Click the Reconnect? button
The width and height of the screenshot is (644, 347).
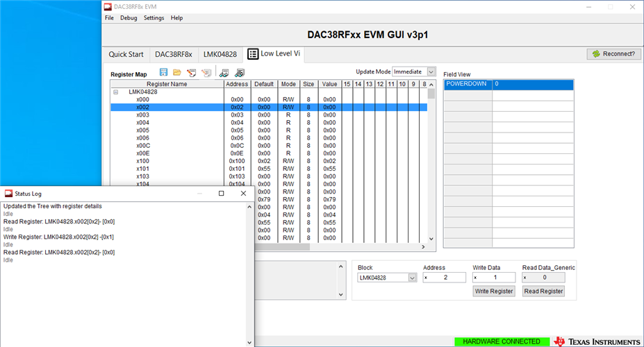coord(614,53)
